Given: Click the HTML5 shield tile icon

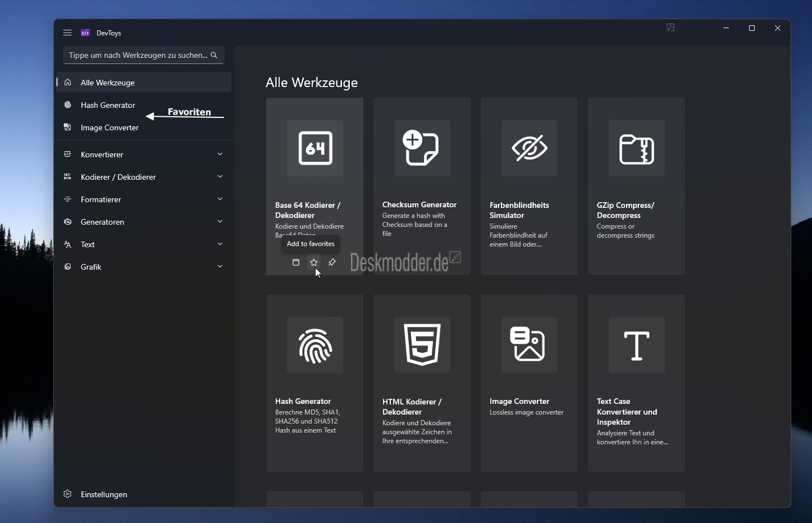Looking at the screenshot, I should 422,345.
